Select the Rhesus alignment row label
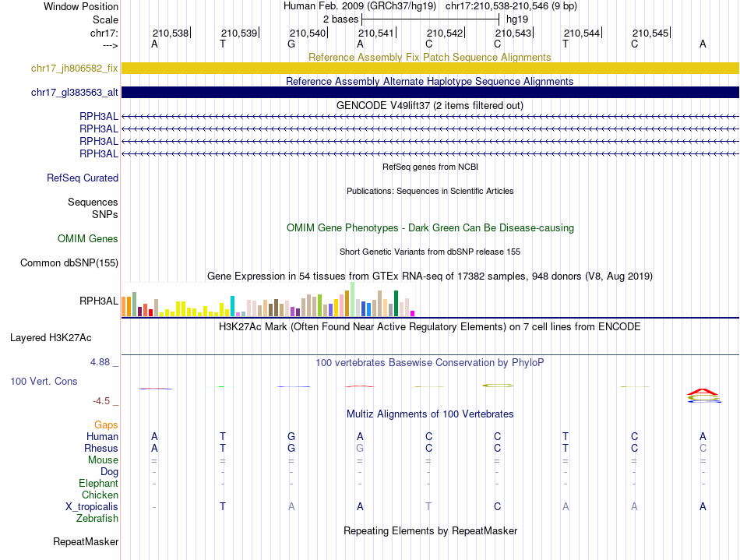This screenshot has width=740, height=560. pyautogui.click(x=101, y=448)
